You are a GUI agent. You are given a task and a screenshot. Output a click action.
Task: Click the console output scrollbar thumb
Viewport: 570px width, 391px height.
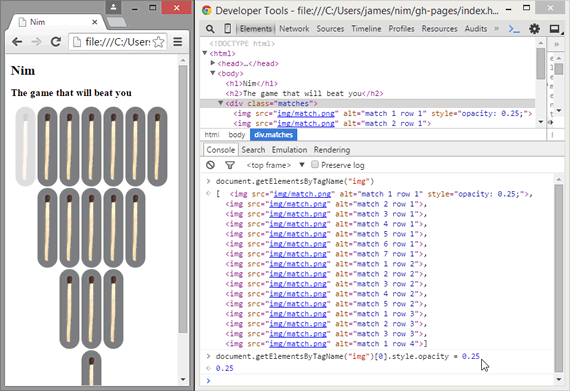click(558, 278)
